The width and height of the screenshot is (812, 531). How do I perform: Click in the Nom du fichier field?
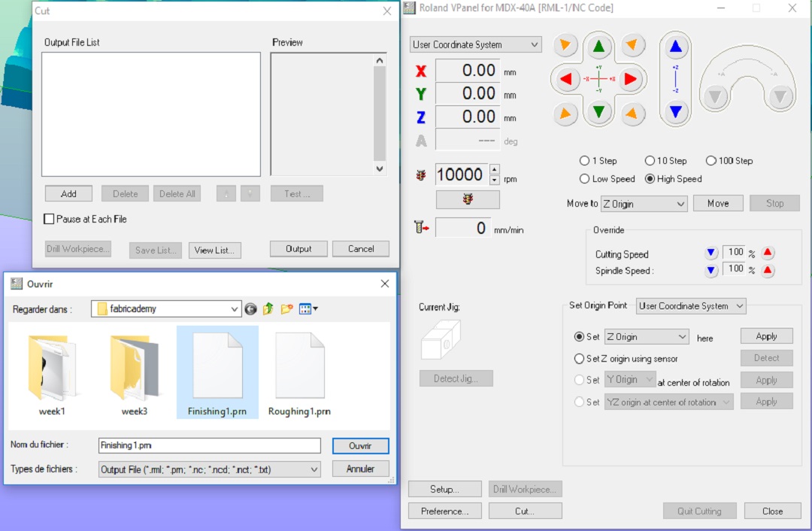point(209,445)
